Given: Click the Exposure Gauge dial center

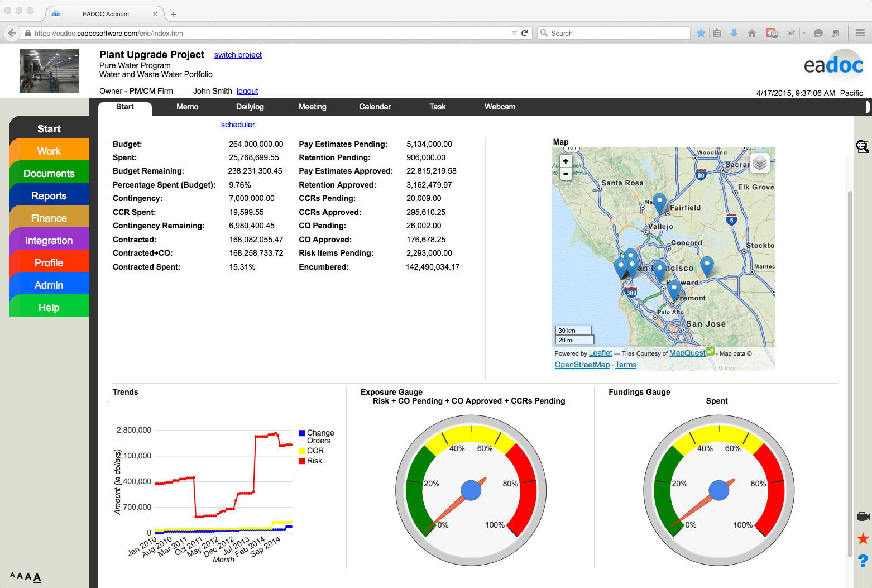Looking at the screenshot, I should pos(471,490).
